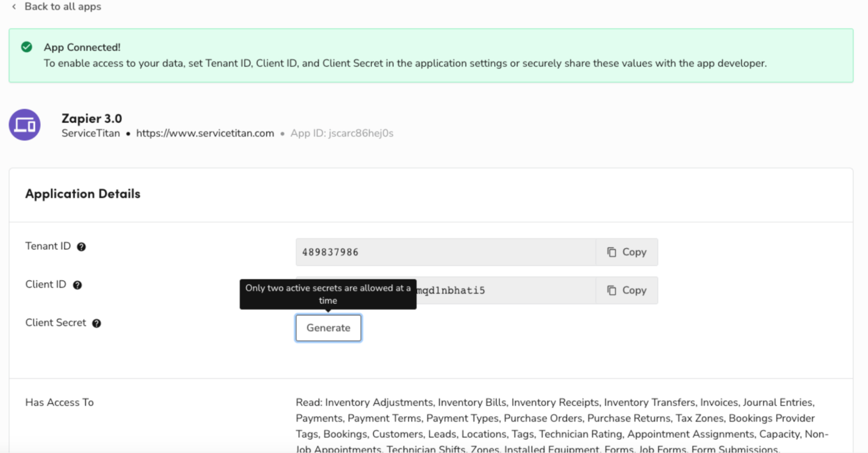This screenshot has width=868, height=453.
Task: Click the ServiceTitan developer name
Action: [x=90, y=133]
